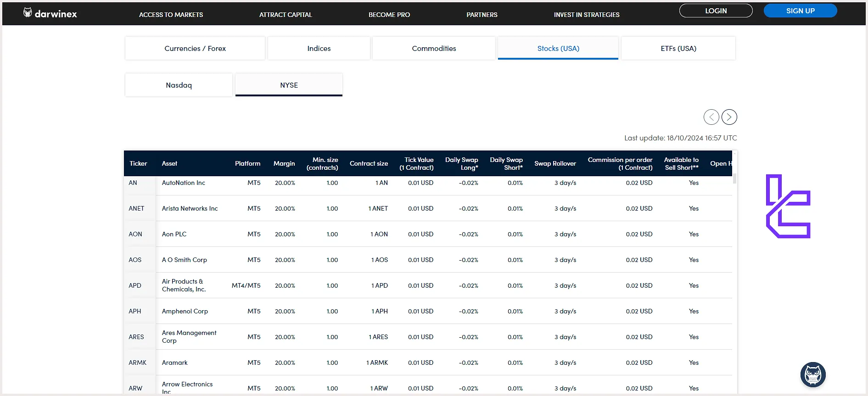
Task: Click Available to Sell Short header
Action: [x=681, y=163]
